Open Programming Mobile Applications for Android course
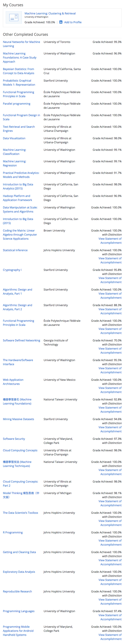The height and width of the screenshot is (644, 125). coord(18,631)
